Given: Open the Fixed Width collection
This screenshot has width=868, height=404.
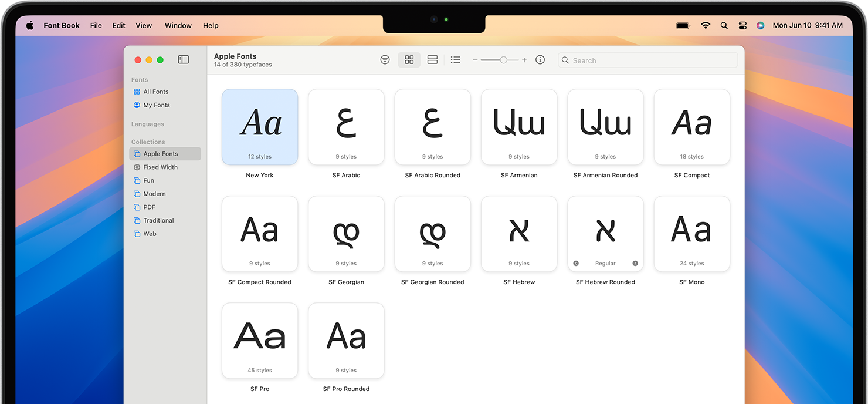Looking at the screenshot, I should (x=160, y=167).
